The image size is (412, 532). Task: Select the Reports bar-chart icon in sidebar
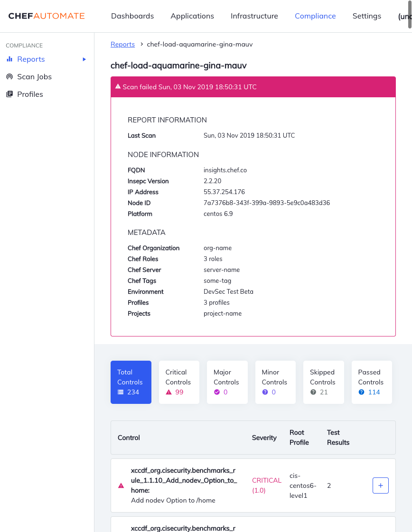click(9, 59)
